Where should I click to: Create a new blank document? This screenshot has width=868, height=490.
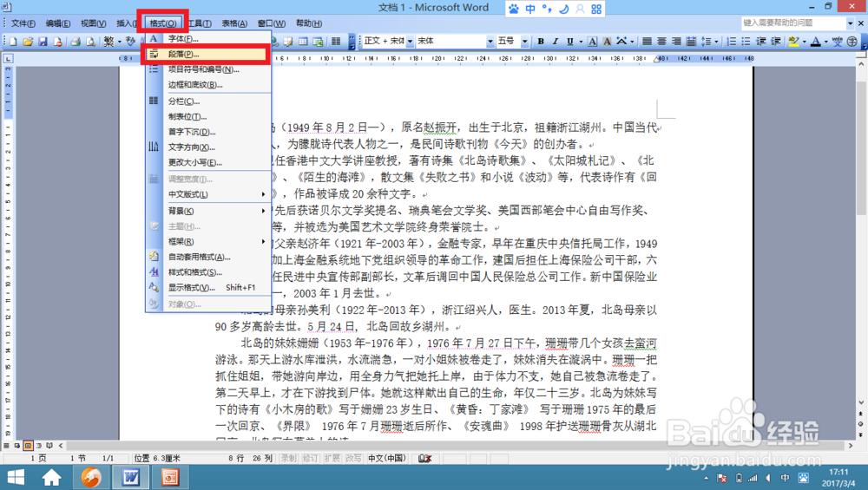(13, 42)
